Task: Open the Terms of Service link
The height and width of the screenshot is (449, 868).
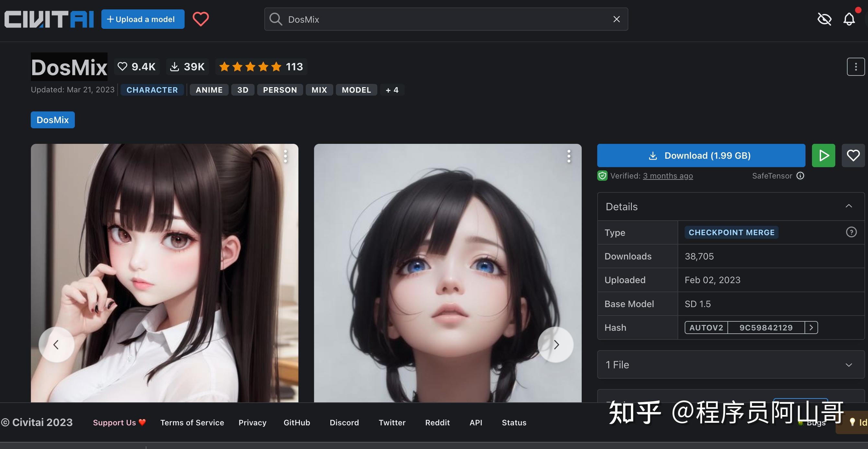Action: 192,422
